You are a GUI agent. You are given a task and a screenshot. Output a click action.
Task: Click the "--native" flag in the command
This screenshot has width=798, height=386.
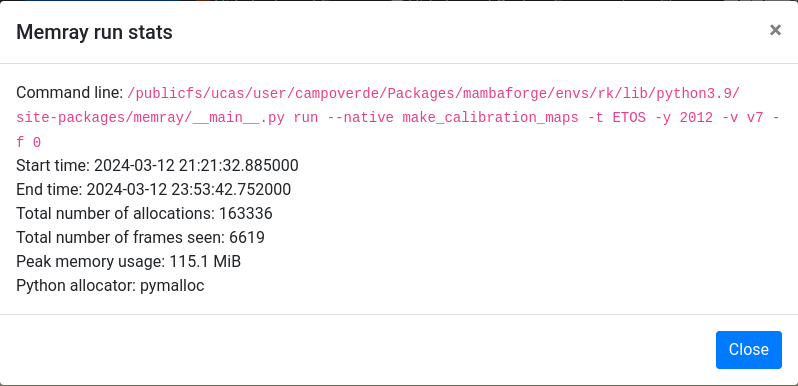coord(360,118)
